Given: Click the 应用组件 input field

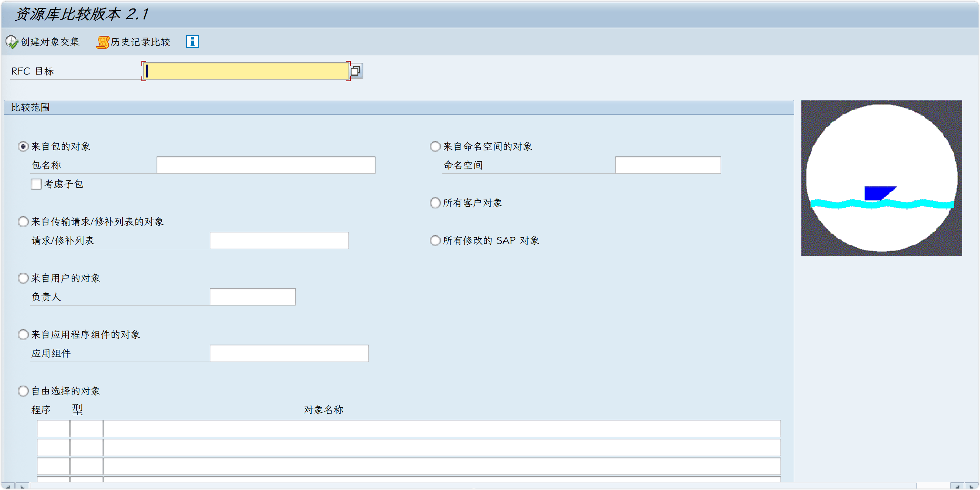Looking at the screenshot, I should pyautogui.click(x=289, y=353).
